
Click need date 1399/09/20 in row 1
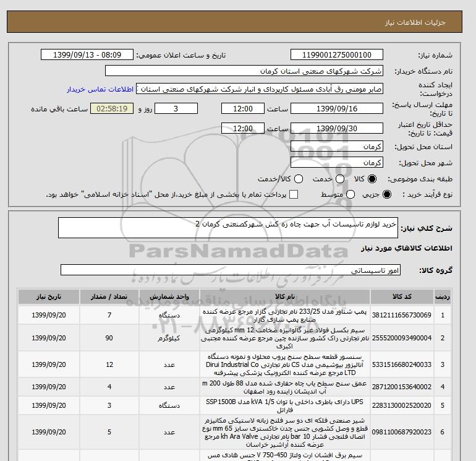coord(49,315)
